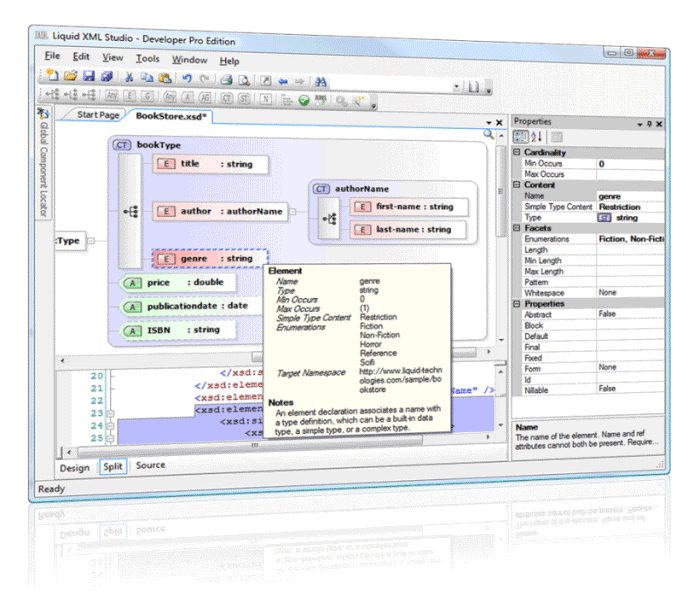Open the document tabs list dropdown arrow
The image size is (682, 600).
coord(489,123)
